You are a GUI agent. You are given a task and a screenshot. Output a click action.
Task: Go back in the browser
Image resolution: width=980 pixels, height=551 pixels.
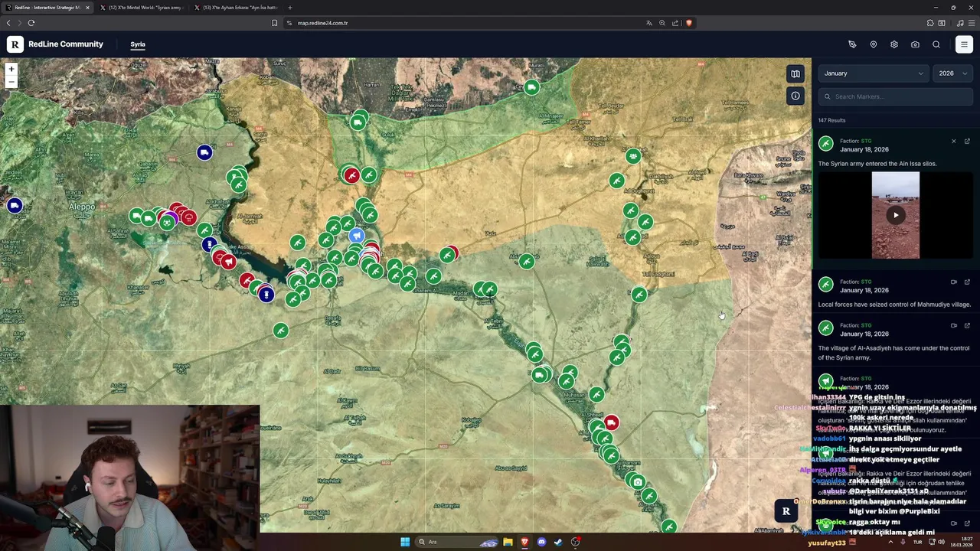click(8, 23)
